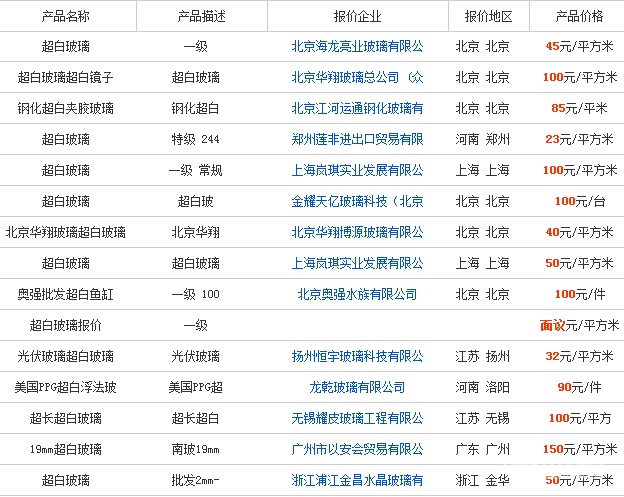Open 北京海龙亮业玻璃有限公司 company link
Image resolution: width=624 pixels, height=497 pixels.
[357, 46]
